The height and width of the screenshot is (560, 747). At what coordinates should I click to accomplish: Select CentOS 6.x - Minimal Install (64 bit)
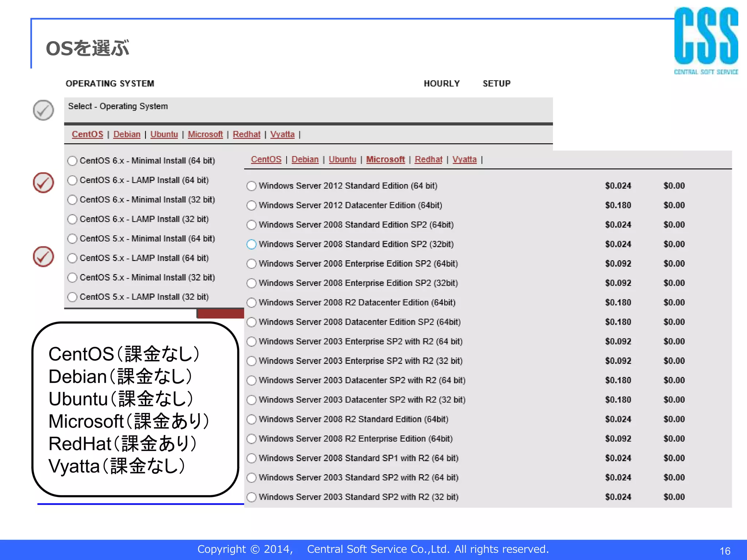click(72, 161)
